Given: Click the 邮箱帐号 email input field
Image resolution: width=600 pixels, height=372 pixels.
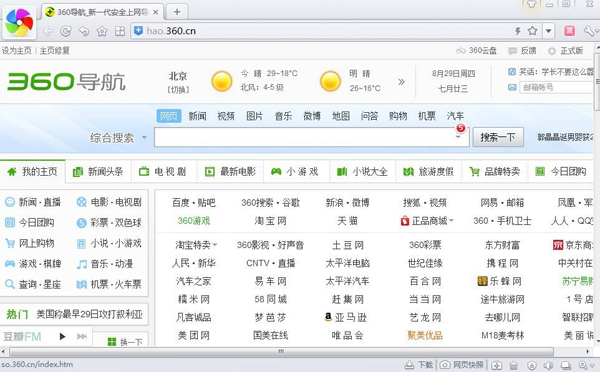Looking at the screenshot, I should click(557, 87).
